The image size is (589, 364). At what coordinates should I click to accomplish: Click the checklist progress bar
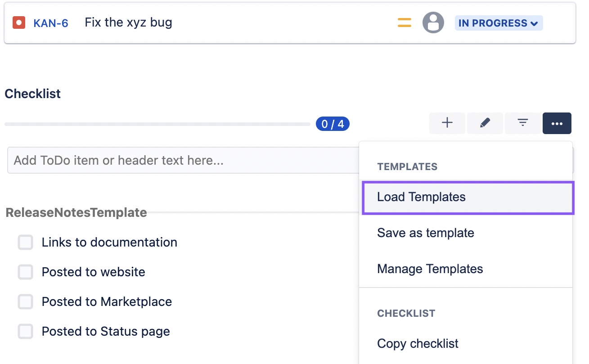(157, 124)
